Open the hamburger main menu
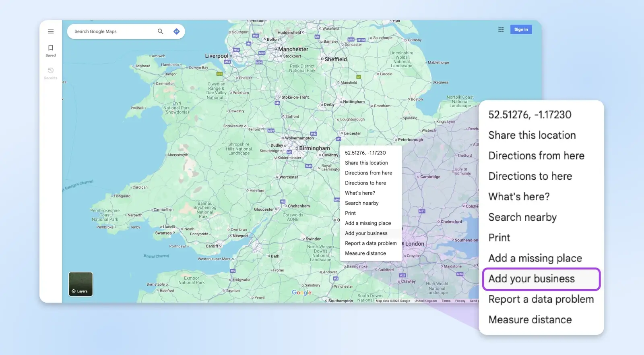644x355 pixels. click(51, 31)
